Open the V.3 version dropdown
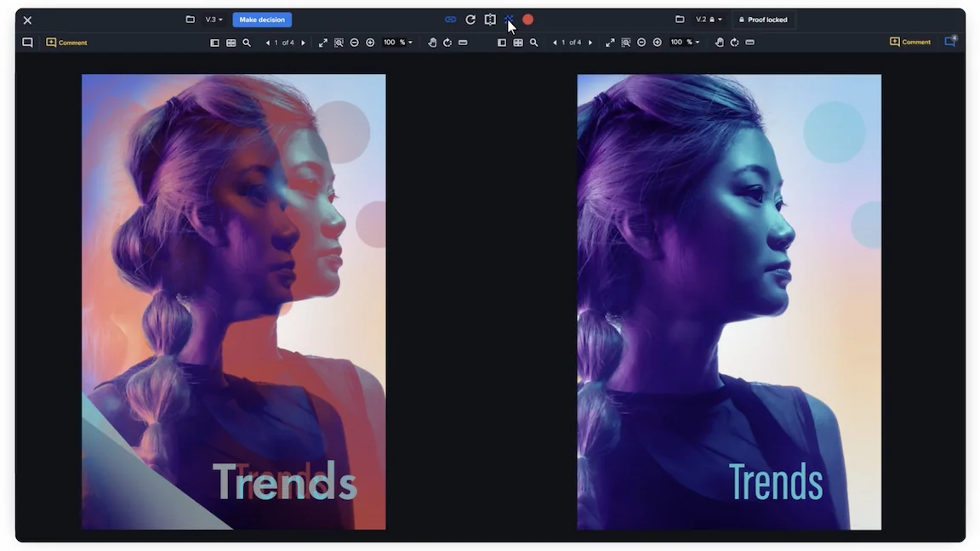 (214, 20)
